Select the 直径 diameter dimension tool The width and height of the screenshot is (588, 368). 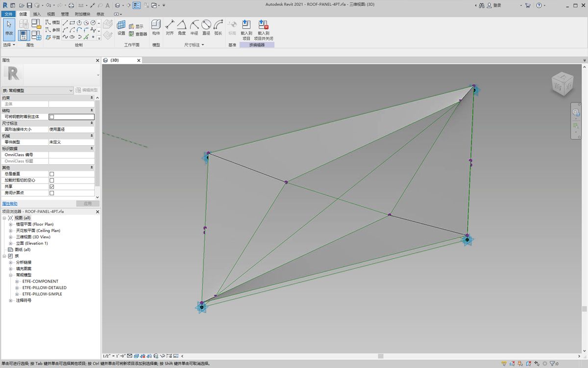click(206, 27)
